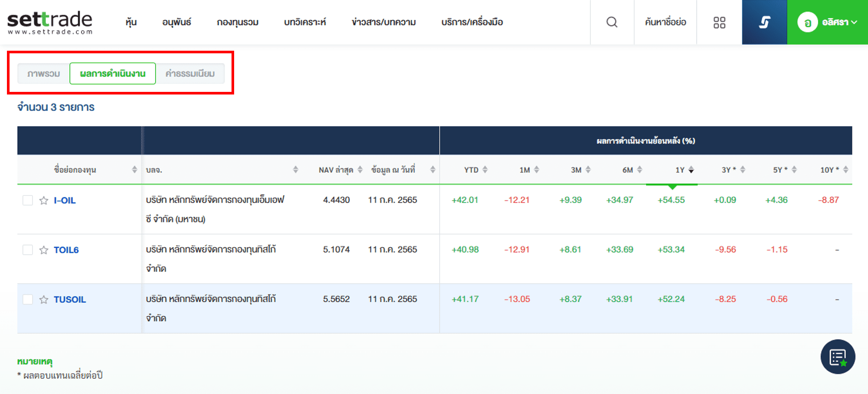868x394 pixels.
Task: Click the settrade logo
Action: (49, 22)
